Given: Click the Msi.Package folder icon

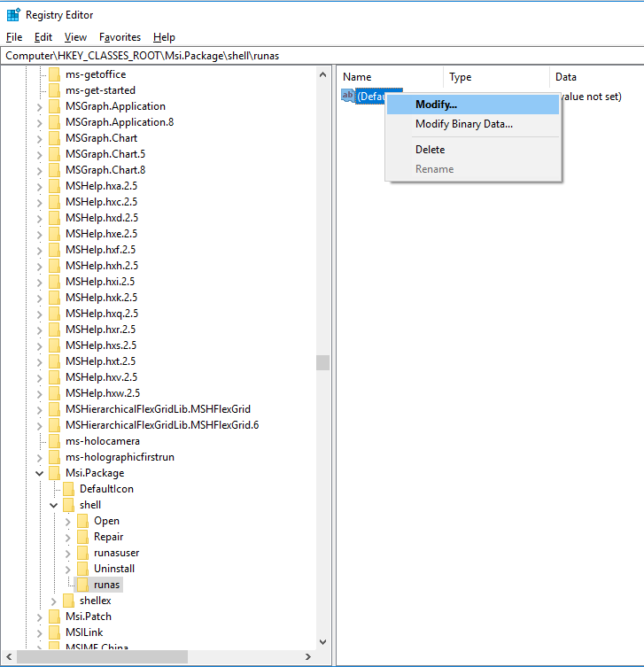Looking at the screenshot, I should click(54, 473).
